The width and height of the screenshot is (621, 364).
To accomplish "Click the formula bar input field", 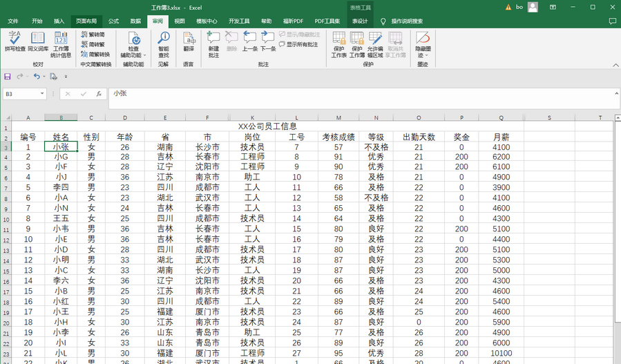I will [x=345, y=93].
